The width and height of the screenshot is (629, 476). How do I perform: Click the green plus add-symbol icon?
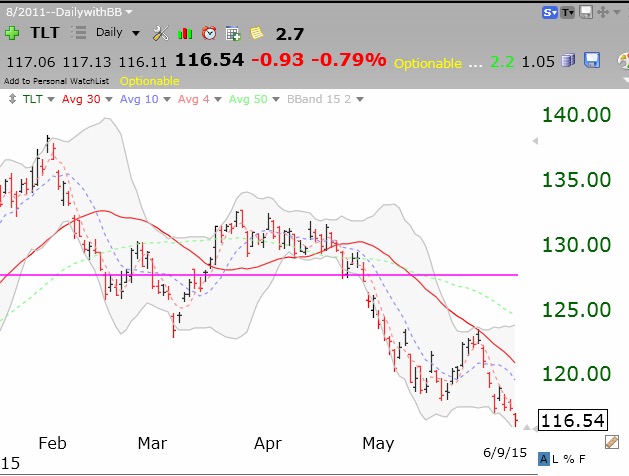pyautogui.click(x=12, y=33)
